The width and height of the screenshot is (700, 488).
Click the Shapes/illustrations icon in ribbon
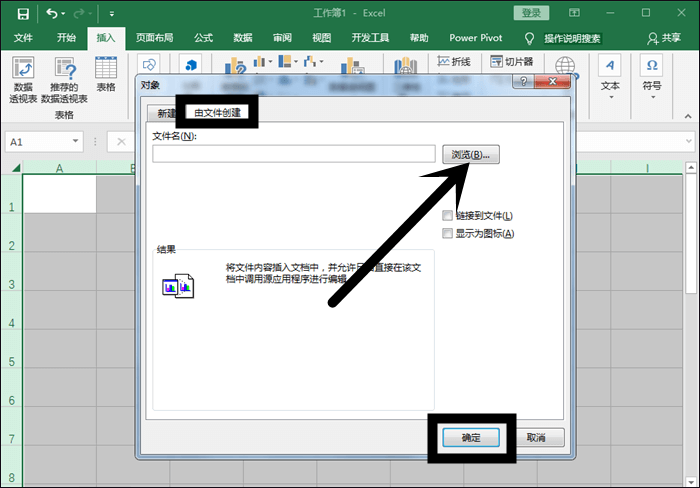pos(149,64)
